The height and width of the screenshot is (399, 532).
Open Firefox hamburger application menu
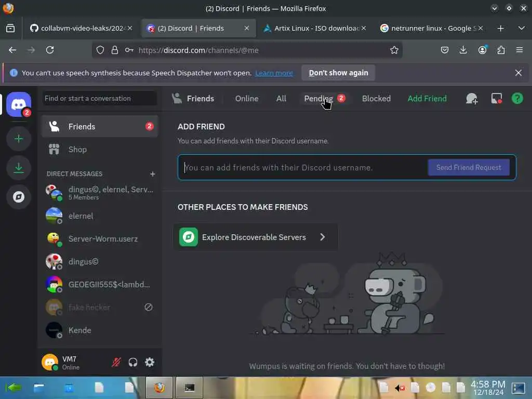[520, 50]
